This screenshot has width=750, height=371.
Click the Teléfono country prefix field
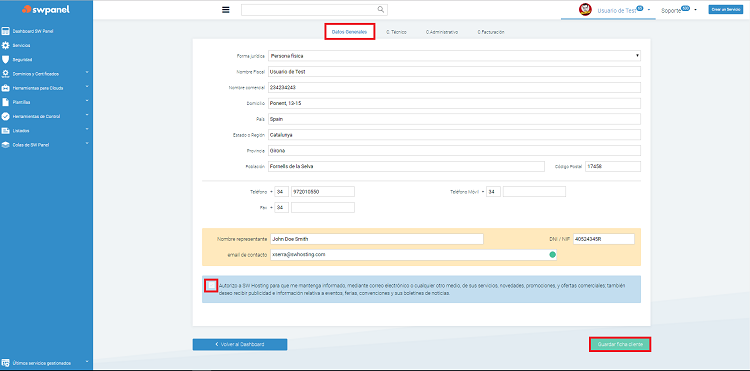pyautogui.click(x=282, y=192)
